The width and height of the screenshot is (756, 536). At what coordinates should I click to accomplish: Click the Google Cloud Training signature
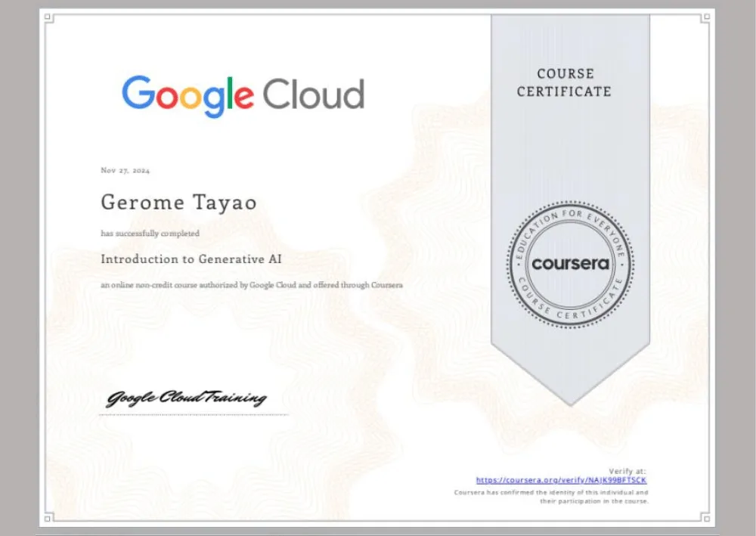[186, 398]
